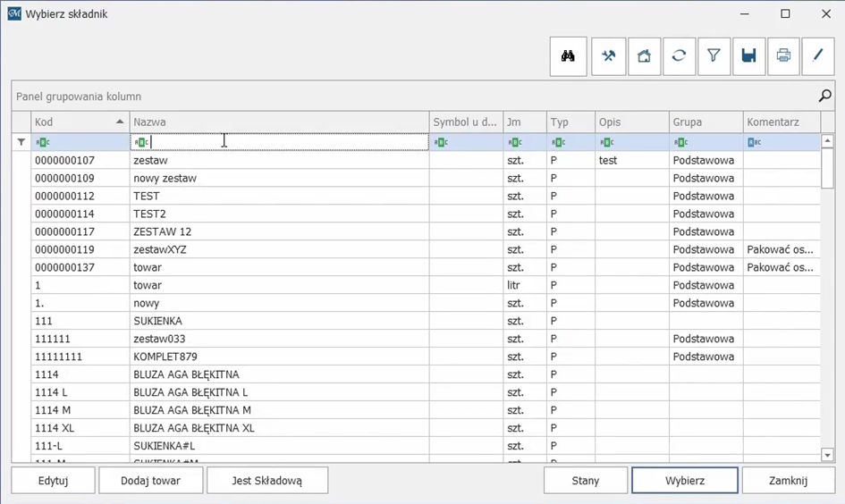
Task: Toggle the Jest Składową button
Action: point(267,481)
